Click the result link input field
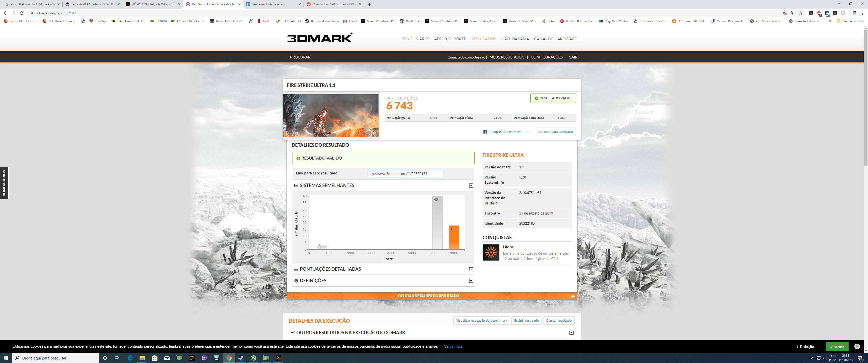This screenshot has width=868, height=363. click(405, 174)
